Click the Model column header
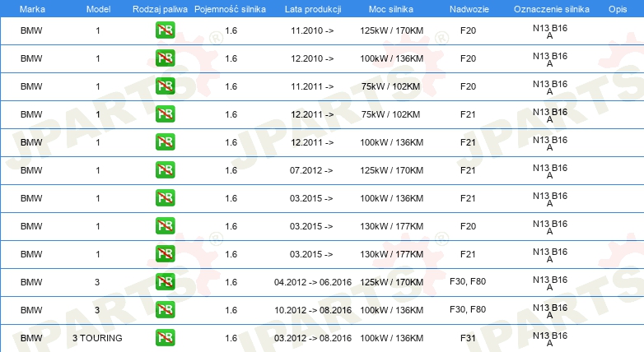Image resolution: width=644 pixels, height=352 pixels. [x=98, y=9]
